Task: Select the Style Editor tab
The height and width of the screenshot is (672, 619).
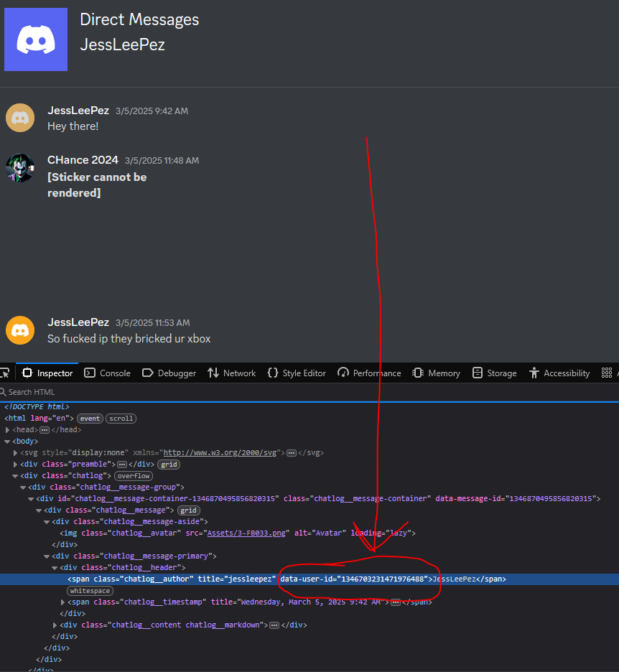Action: [297, 373]
